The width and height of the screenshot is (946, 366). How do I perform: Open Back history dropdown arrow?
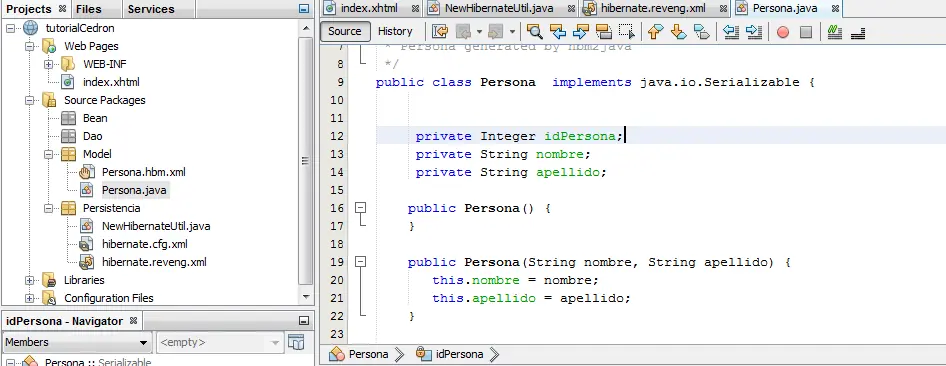[480, 31]
